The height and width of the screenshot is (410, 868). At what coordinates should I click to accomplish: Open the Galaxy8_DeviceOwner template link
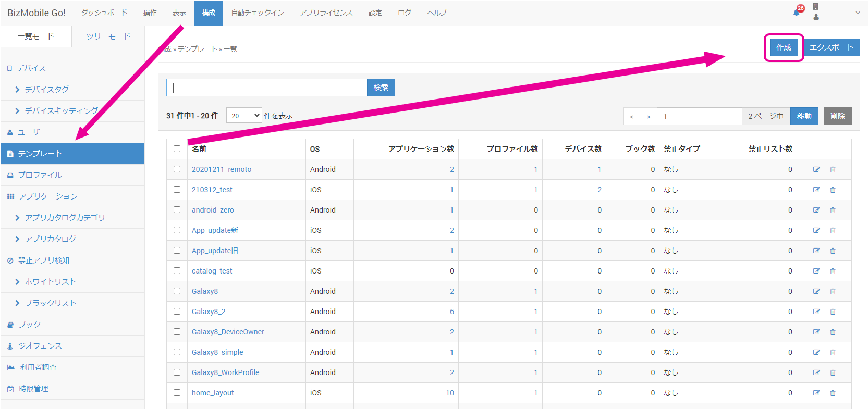coord(228,332)
